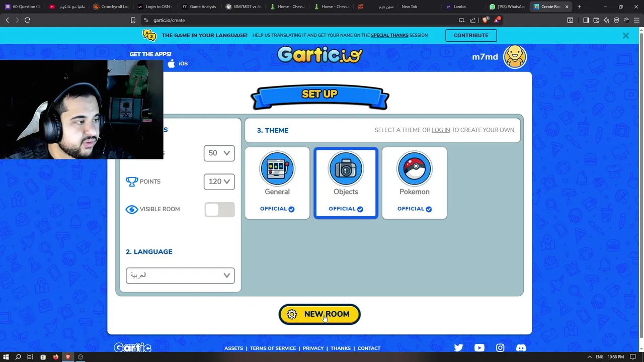Switch to the WhatsApp browser tab
Viewport: 644px width, 362px height.
pyautogui.click(x=508, y=7)
